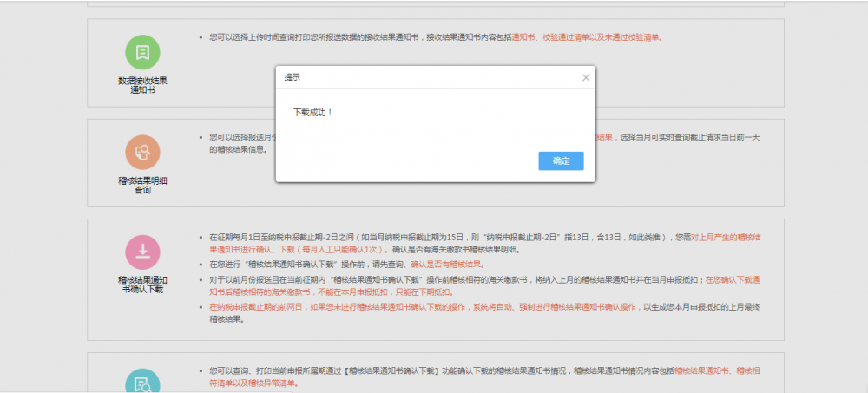Click the 提示 dialog title
This screenshot has height=393, width=868.
pyautogui.click(x=293, y=77)
